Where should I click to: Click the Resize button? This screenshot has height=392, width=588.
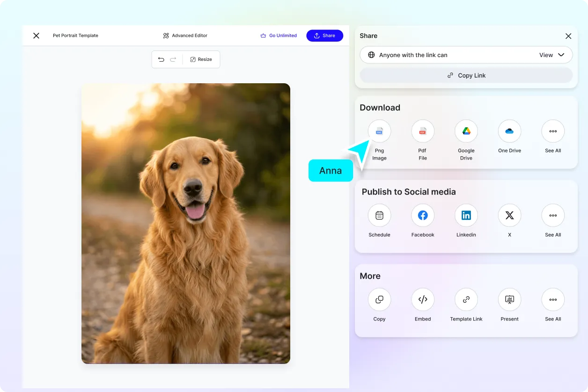coord(201,59)
